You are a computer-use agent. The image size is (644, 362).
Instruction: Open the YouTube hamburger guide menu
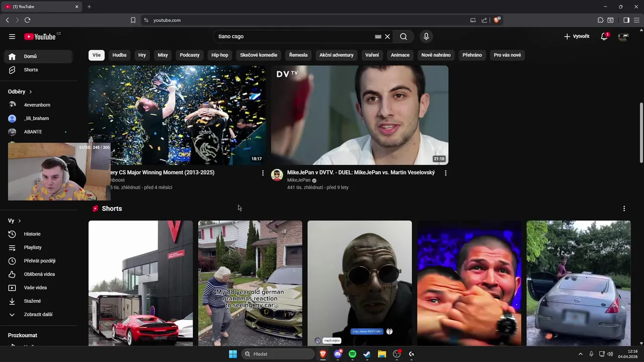tap(12, 36)
